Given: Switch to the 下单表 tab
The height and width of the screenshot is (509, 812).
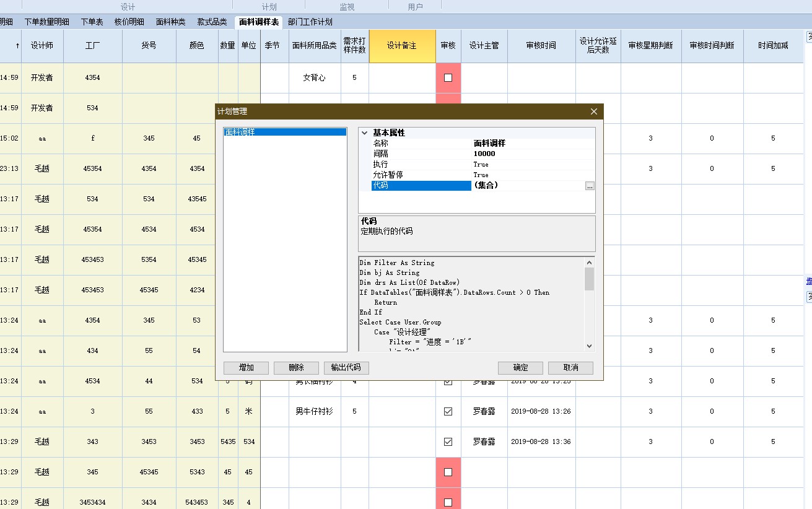Looking at the screenshot, I should click(92, 22).
